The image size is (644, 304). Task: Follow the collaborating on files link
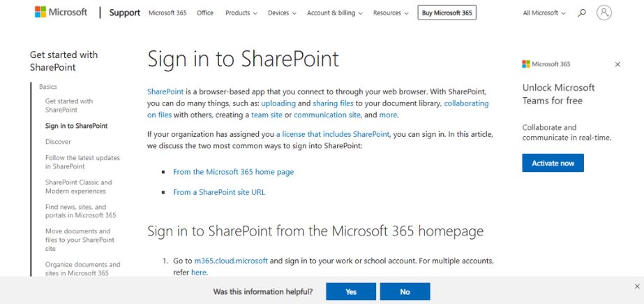pos(466,103)
